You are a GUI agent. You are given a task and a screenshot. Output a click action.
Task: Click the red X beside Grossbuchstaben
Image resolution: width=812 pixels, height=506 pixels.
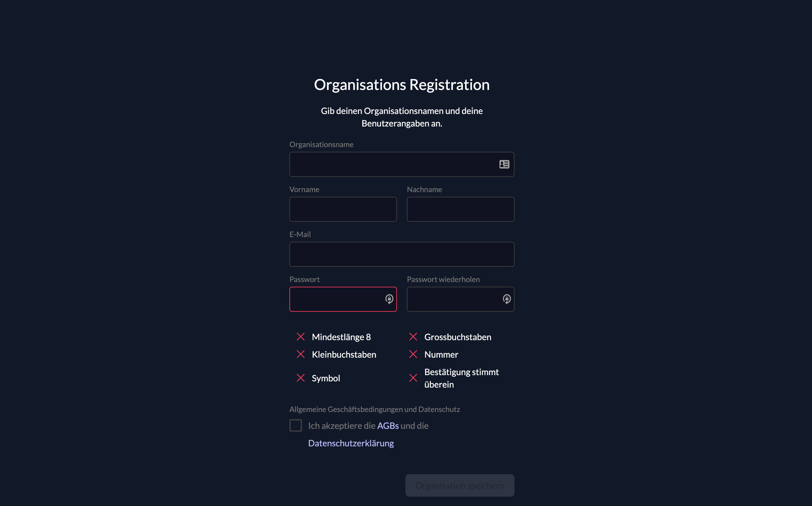click(413, 337)
